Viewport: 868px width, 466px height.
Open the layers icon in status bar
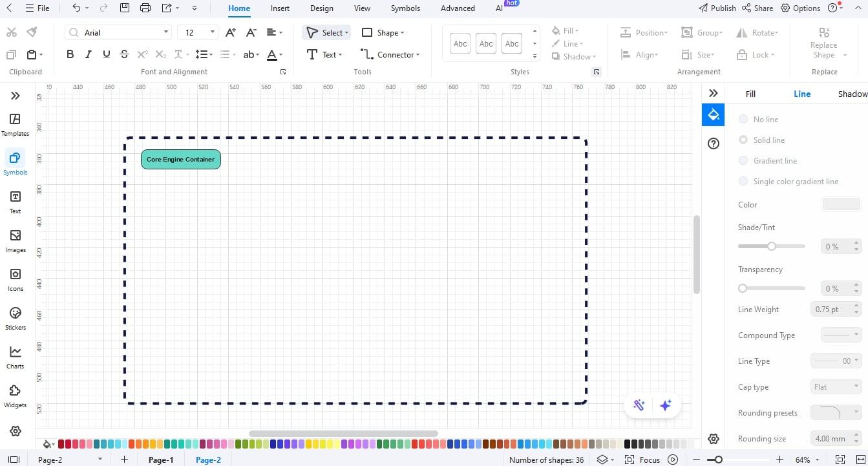[x=602, y=460]
